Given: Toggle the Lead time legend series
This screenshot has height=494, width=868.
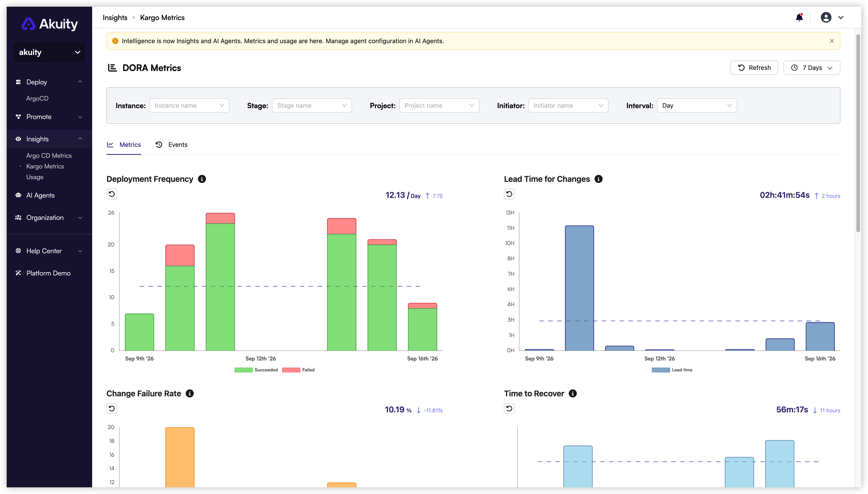Looking at the screenshot, I should click(672, 370).
